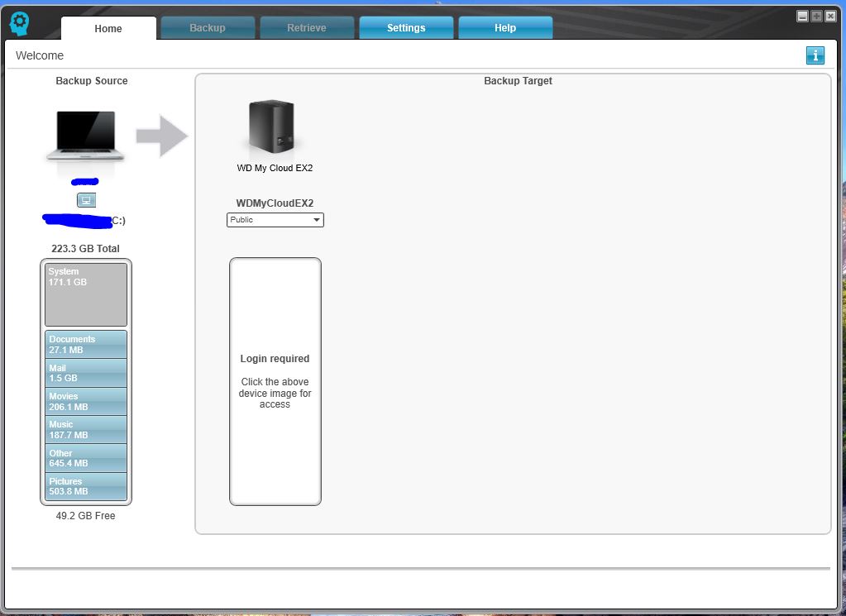Open the Backup tab

tap(208, 27)
